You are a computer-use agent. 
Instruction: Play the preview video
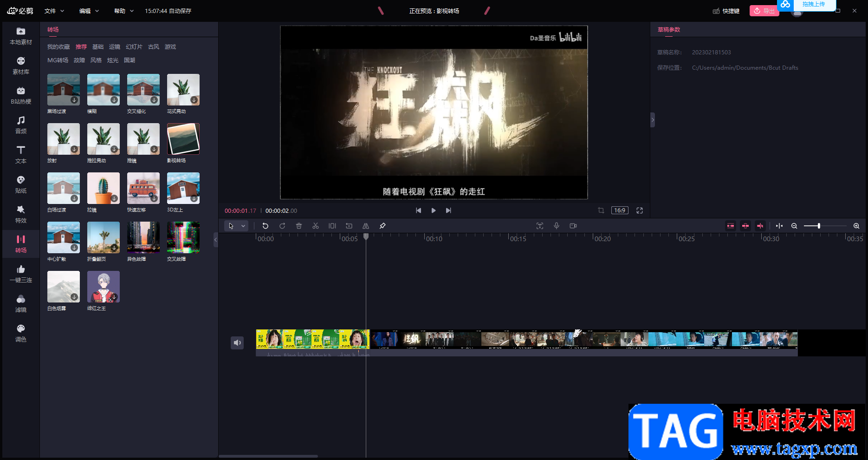[x=434, y=210]
